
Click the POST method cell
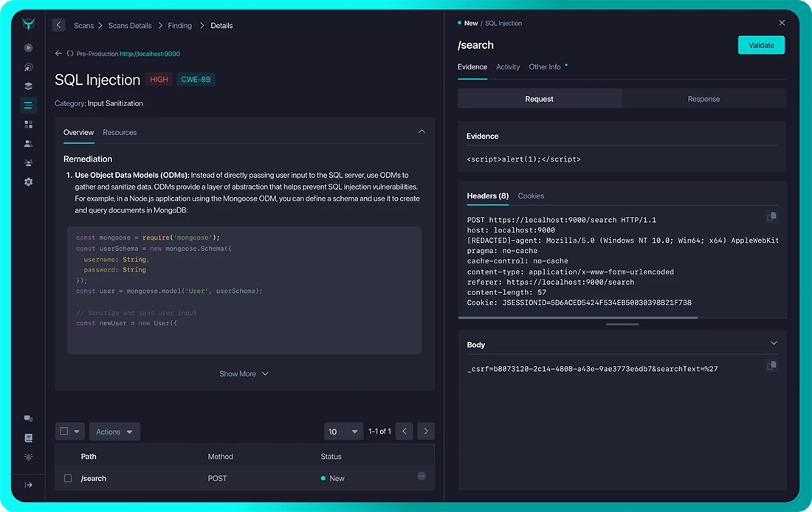click(x=218, y=478)
